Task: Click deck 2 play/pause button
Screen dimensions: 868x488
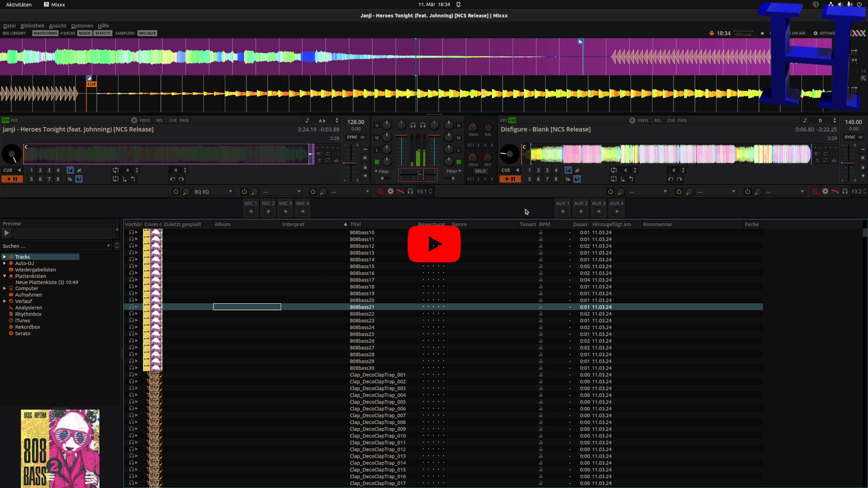Action: [510, 179]
